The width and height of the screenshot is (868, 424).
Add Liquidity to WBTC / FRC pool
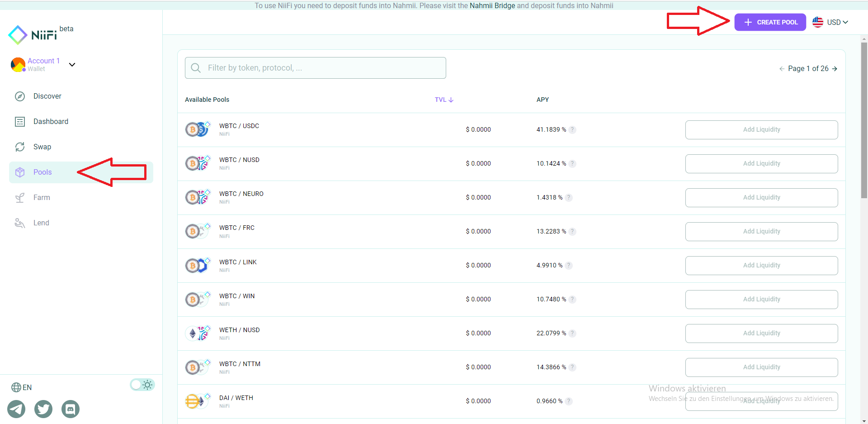click(x=761, y=232)
